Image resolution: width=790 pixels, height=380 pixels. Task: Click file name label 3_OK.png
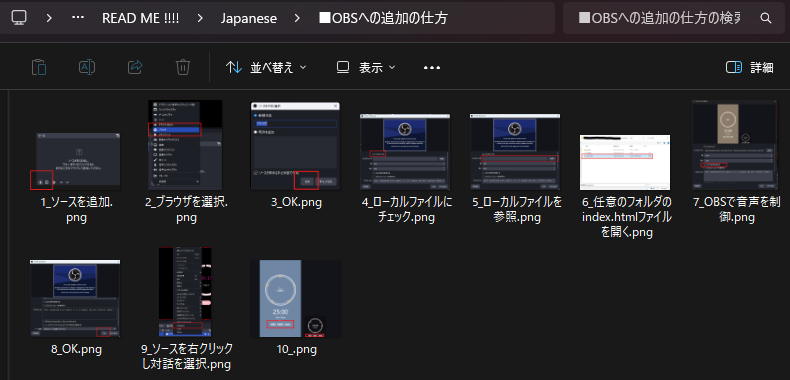[x=296, y=203]
